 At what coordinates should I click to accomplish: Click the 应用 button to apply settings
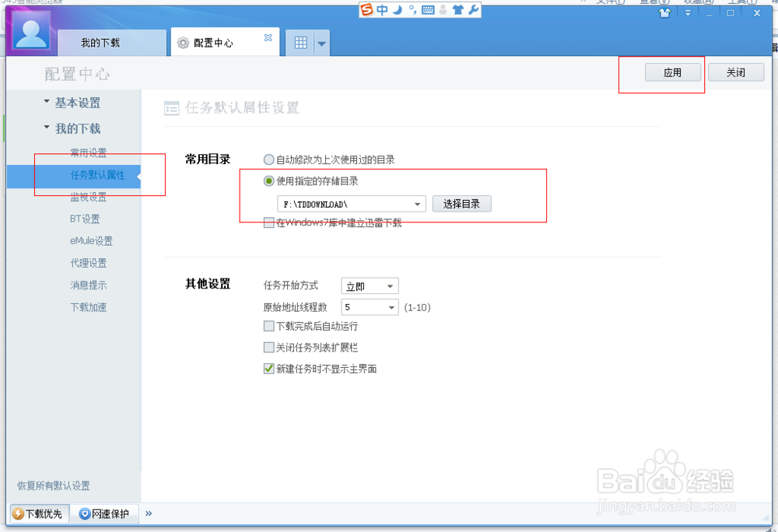pos(672,72)
